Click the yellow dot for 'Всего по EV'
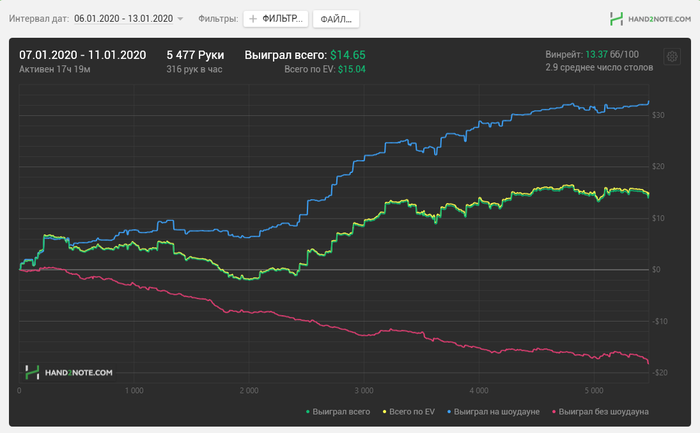700x433 pixels. 384,412
